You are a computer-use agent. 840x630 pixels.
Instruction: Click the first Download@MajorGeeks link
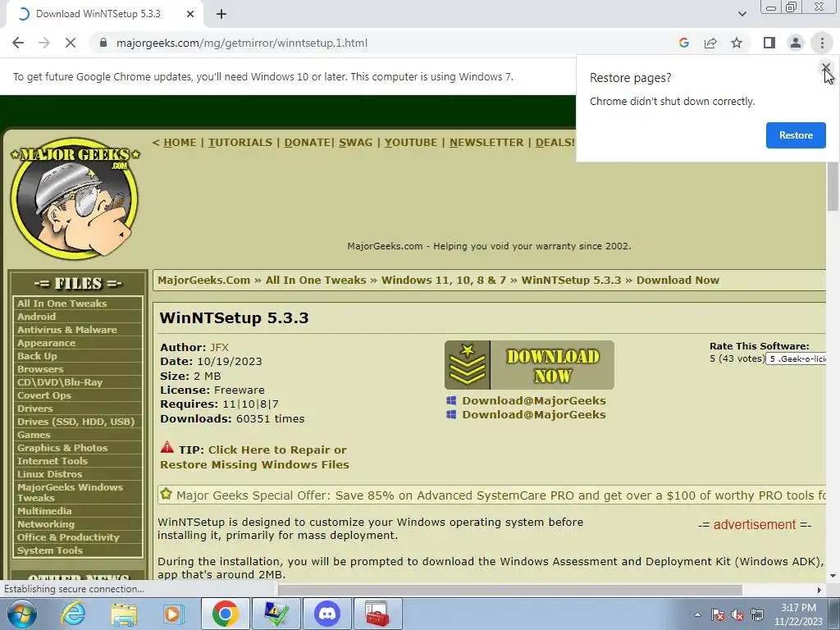(533, 400)
